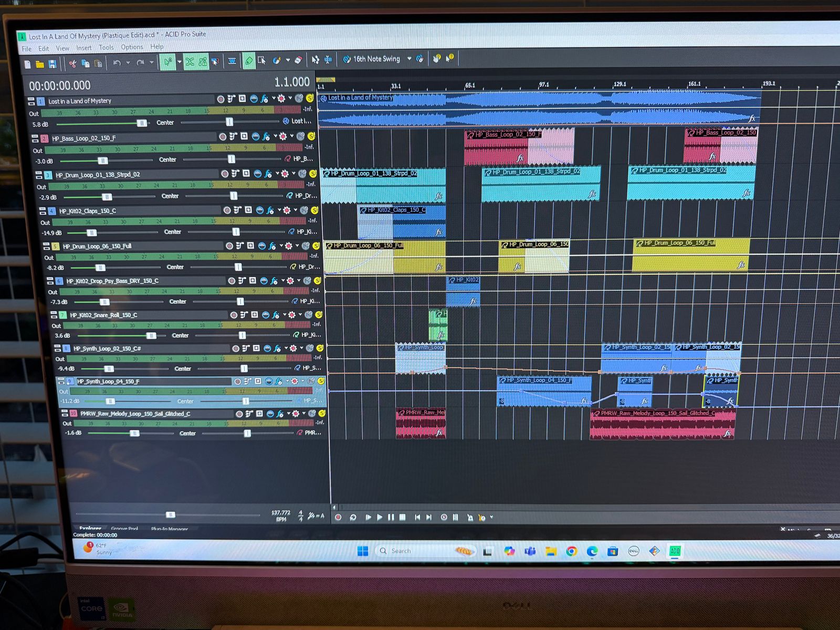
Task: Open the Open-folder icon in the toolbar
Action: (x=40, y=65)
